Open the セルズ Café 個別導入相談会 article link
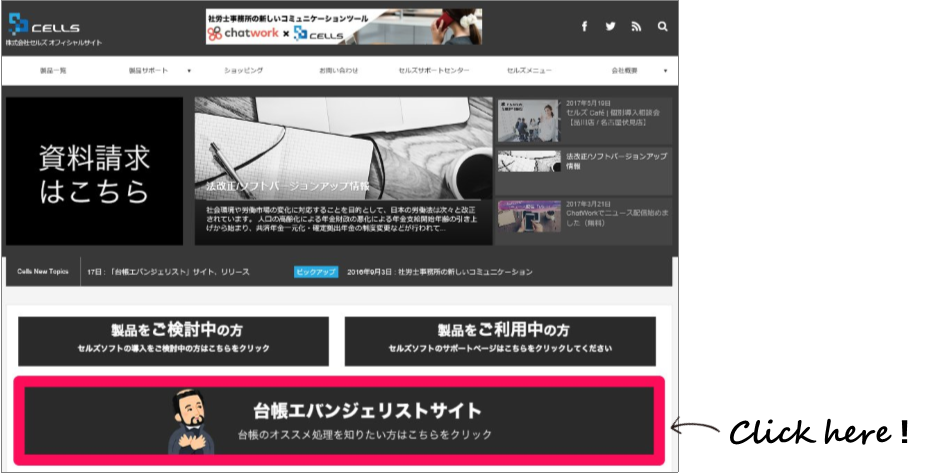929x473 pixels. coord(613,117)
